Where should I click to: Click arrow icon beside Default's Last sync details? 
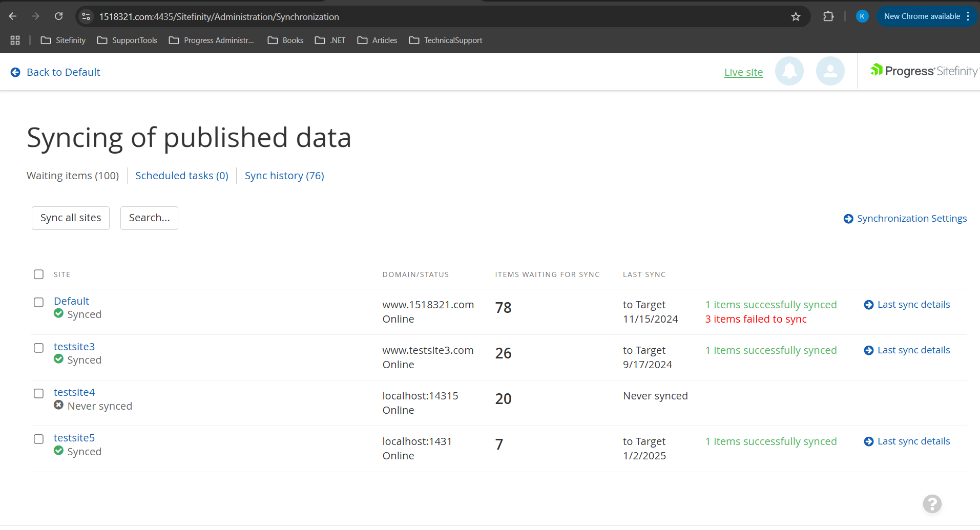(869, 305)
